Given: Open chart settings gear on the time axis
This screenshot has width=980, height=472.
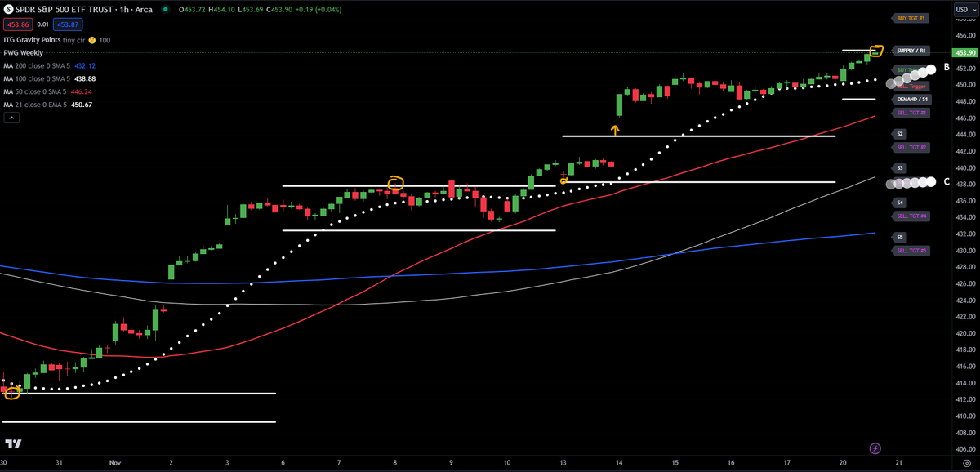Looking at the screenshot, I should 966,463.
